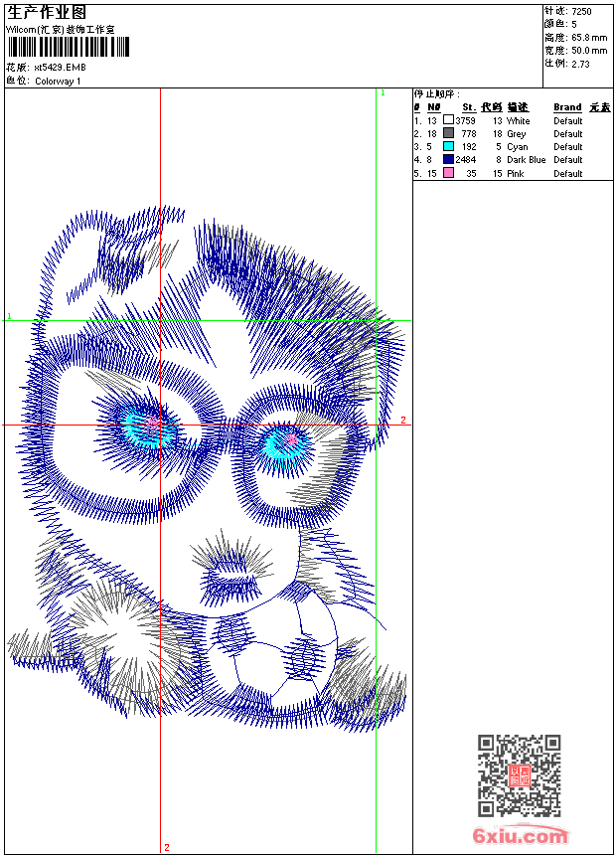The image size is (616, 855).
Task: Click the Grey thread color swatch
Action: pyautogui.click(x=448, y=133)
